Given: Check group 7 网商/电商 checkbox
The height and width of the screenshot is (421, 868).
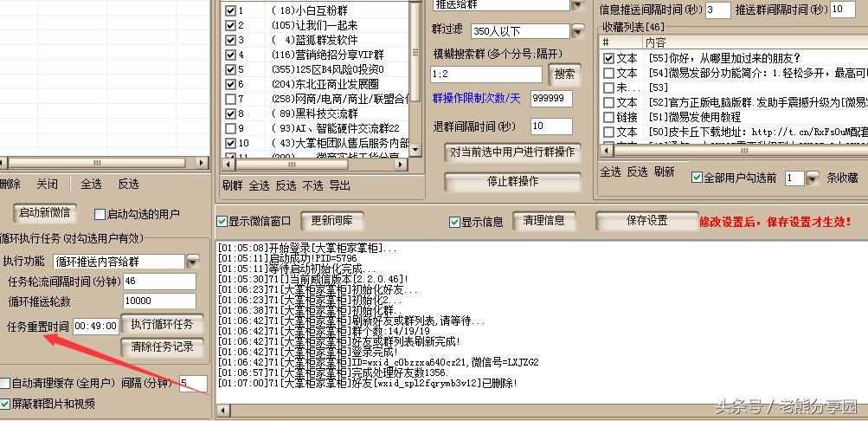Looking at the screenshot, I should click(230, 99).
